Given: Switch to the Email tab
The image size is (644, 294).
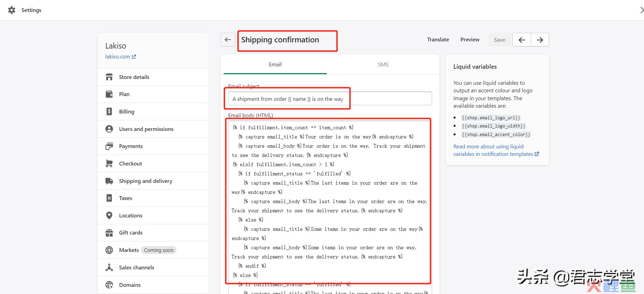Looking at the screenshot, I should (x=275, y=65).
